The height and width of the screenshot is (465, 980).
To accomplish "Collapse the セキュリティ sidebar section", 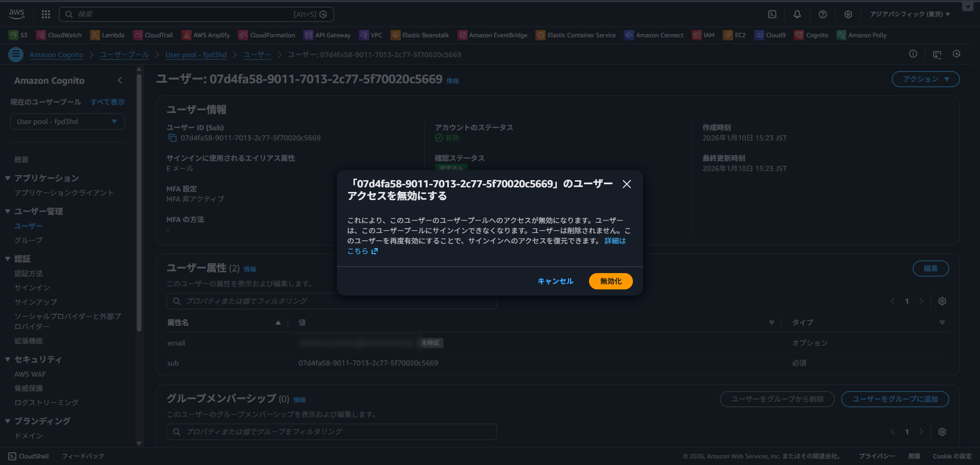I will click(x=8, y=359).
